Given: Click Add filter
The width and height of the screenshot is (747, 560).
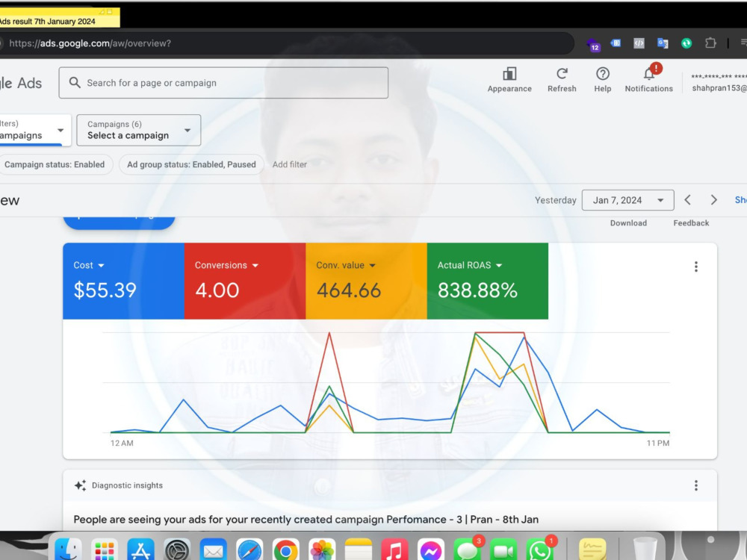Looking at the screenshot, I should [x=290, y=164].
